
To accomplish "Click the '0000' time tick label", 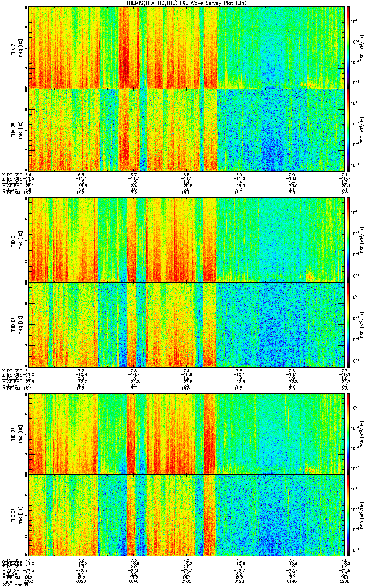I will coord(29,581).
